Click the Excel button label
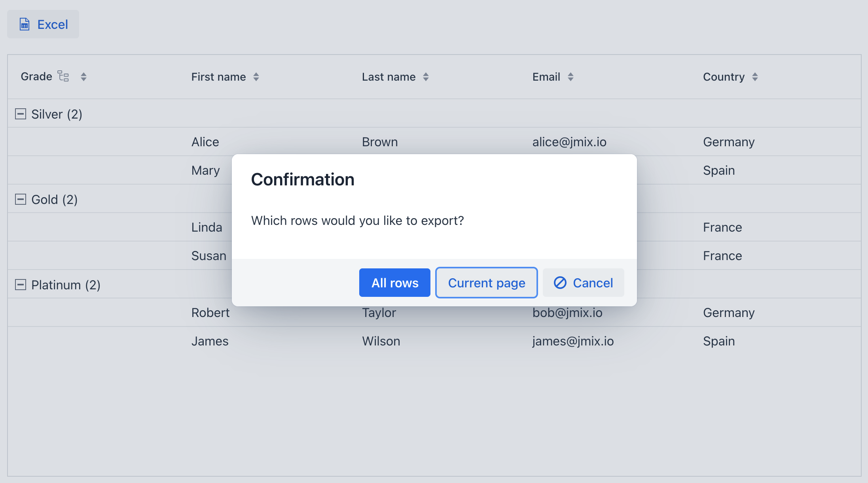 tap(52, 24)
